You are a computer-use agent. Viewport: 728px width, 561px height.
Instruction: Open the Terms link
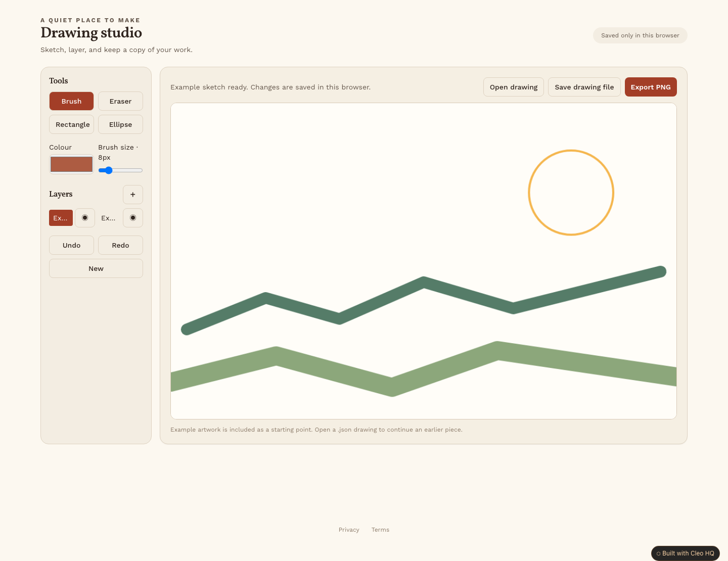click(x=380, y=530)
